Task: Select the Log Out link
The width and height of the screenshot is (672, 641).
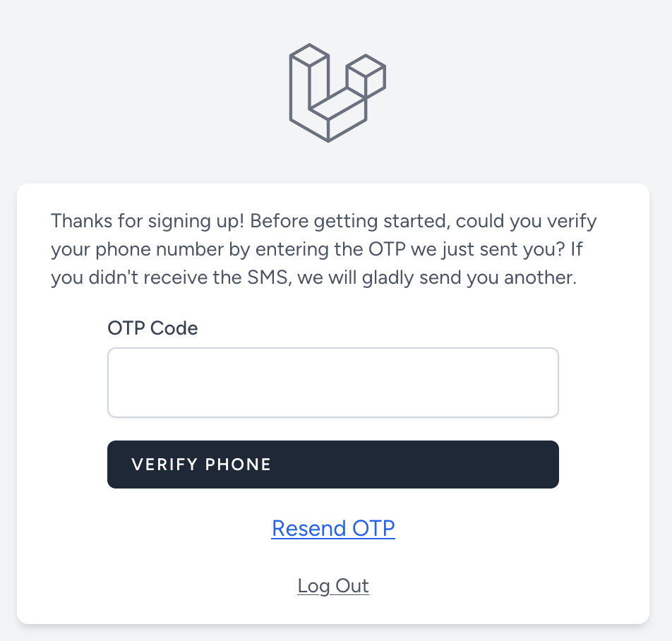Action: pos(333,586)
